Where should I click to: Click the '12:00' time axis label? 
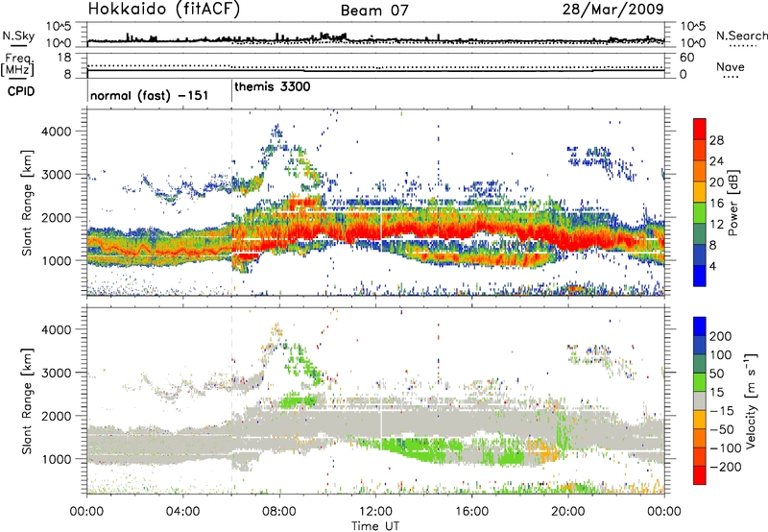pyautogui.click(x=375, y=511)
